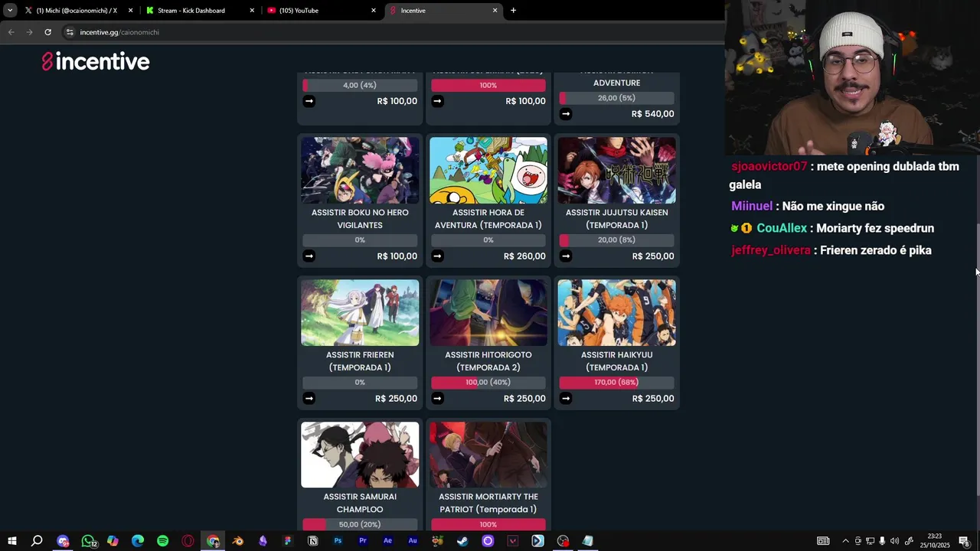
Task: Open WhatsApp from the taskbar
Action: coord(88,541)
